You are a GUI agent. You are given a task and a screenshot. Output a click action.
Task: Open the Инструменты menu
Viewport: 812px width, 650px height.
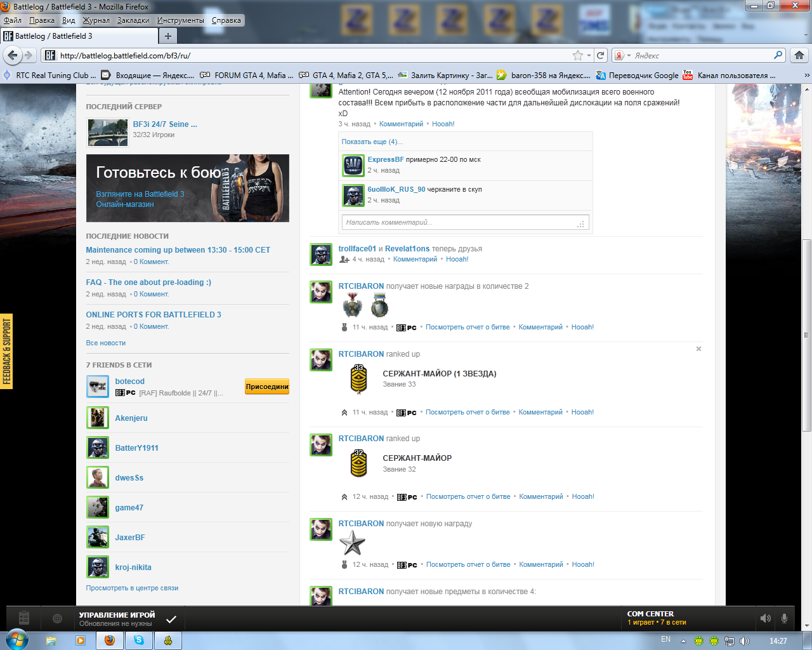pyautogui.click(x=181, y=20)
